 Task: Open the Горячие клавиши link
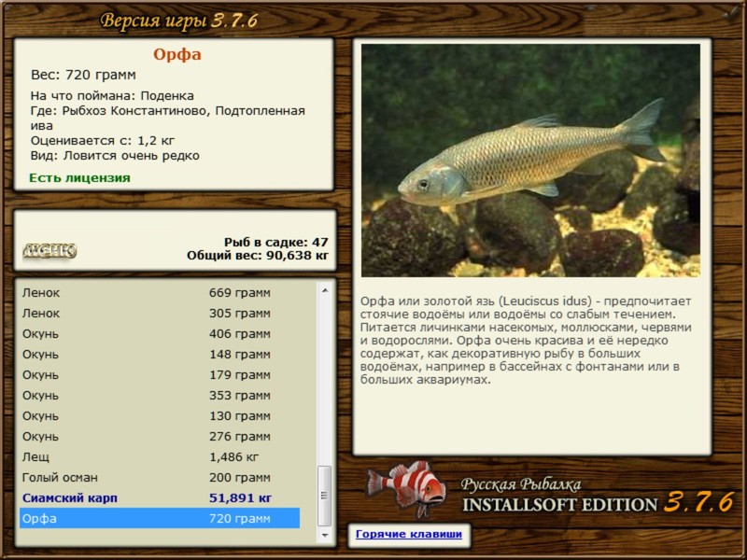click(x=408, y=535)
